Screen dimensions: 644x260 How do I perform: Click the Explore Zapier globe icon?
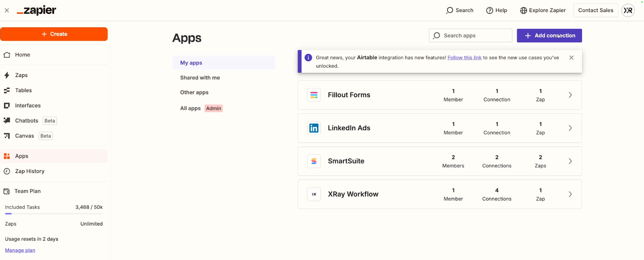point(523,10)
